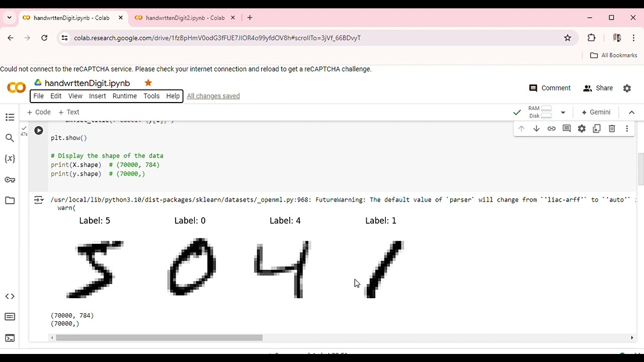Click the notebook title handwrttenDigit.ipynb
The image size is (644, 362).
tap(88, 83)
